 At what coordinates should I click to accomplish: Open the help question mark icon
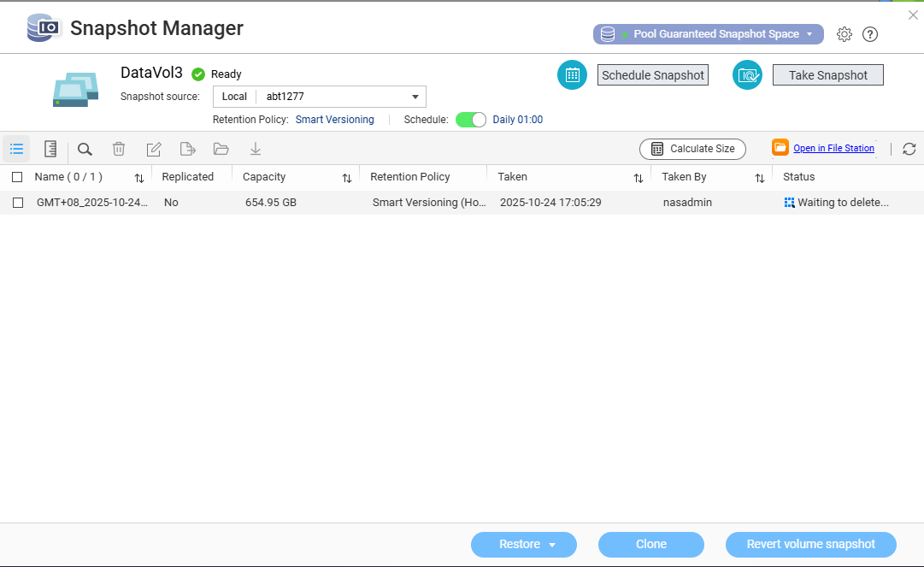(x=870, y=34)
